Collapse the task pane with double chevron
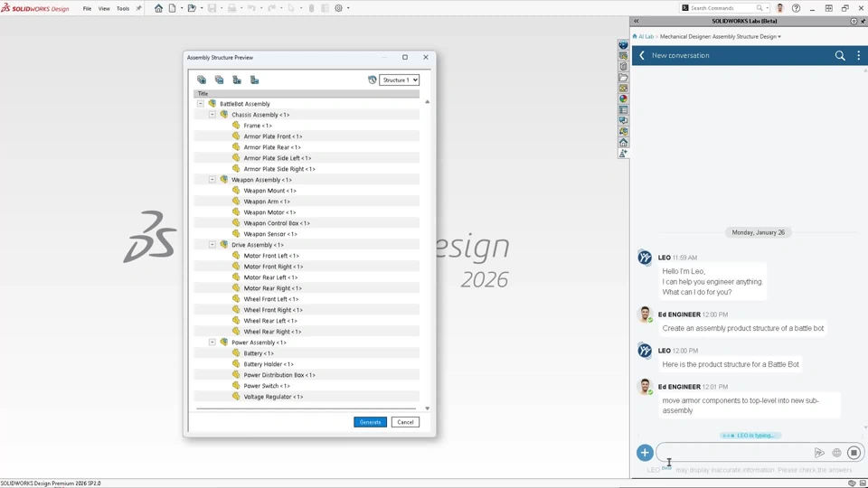The height and width of the screenshot is (488, 868). pos(636,21)
